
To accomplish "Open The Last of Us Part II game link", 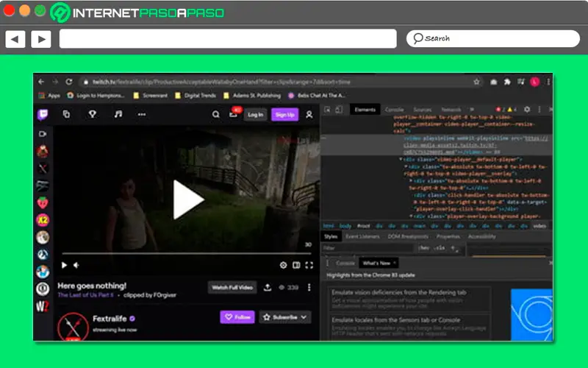I will pos(85,295).
